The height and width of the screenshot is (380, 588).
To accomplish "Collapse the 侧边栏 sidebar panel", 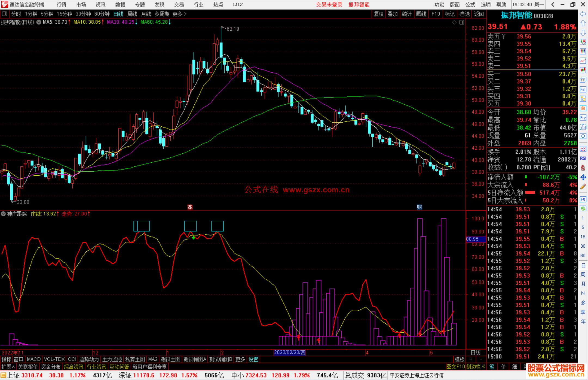I will click(x=476, y=367).
